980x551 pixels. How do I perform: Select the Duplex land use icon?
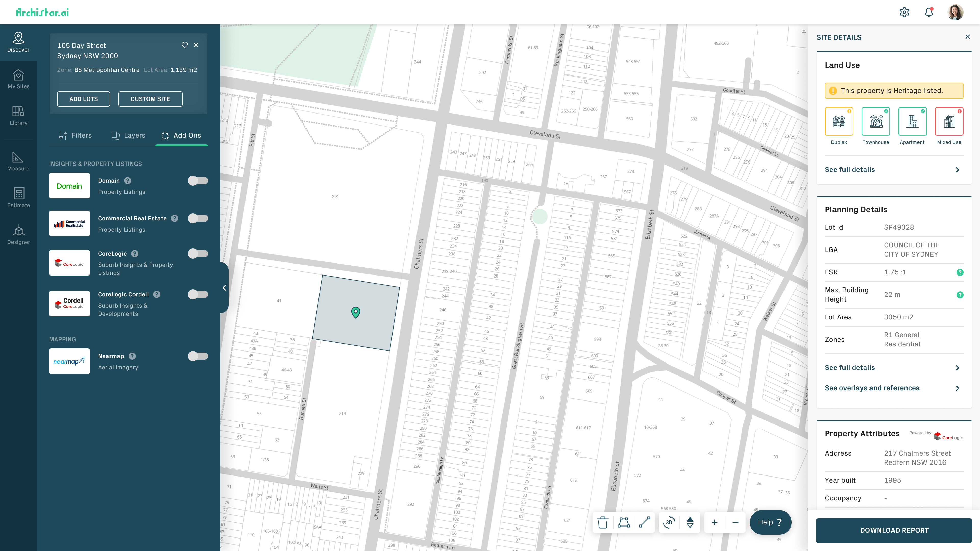(x=839, y=121)
